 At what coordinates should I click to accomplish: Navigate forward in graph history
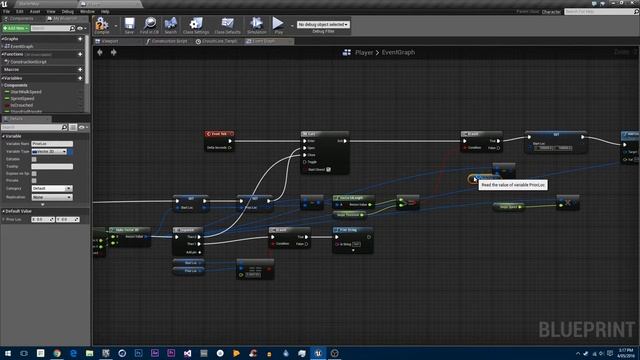point(113,52)
